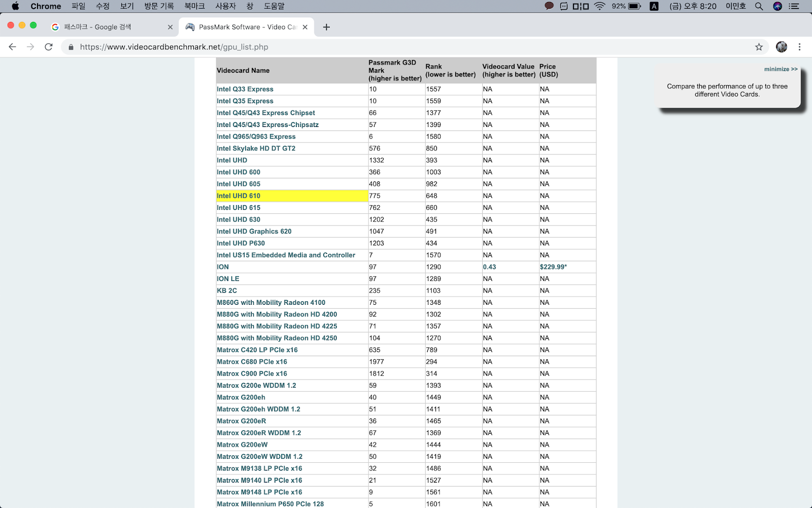Open the M860G with Mobility Radeon 4100 link
The image size is (812, 508).
271,302
